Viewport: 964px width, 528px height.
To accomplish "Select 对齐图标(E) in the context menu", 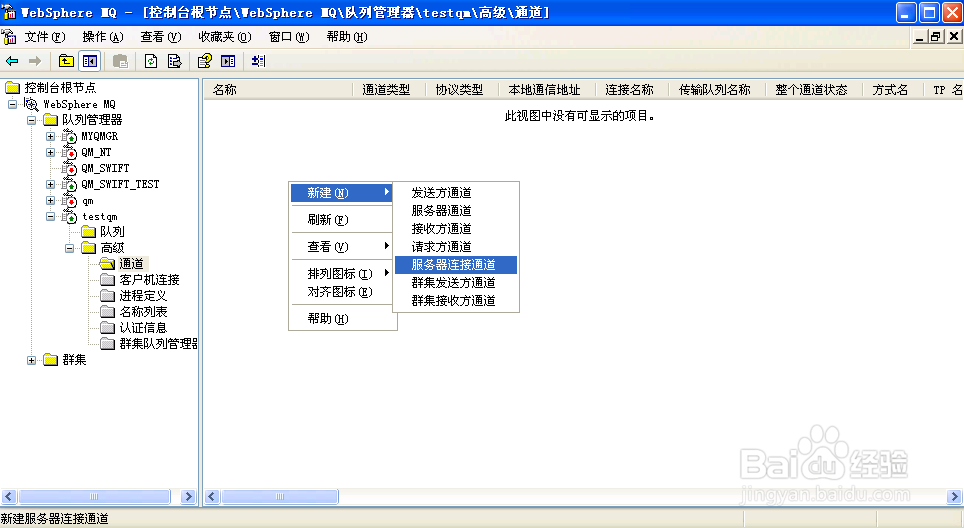I will (x=342, y=291).
